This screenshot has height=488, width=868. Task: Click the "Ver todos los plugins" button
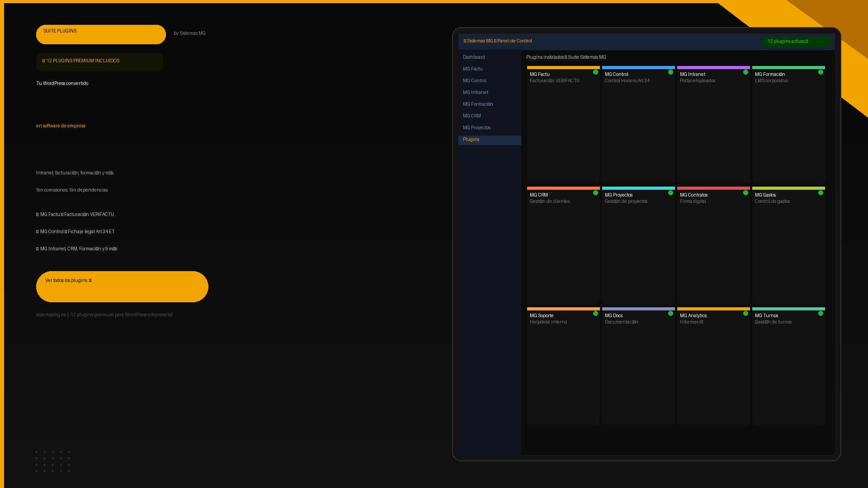(122, 286)
